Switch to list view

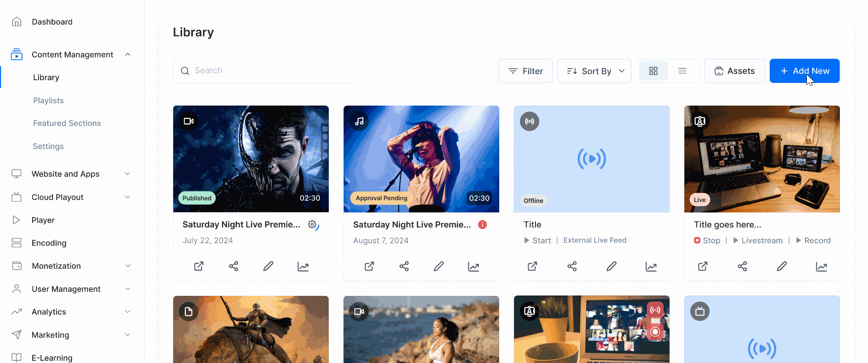[x=682, y=71]
